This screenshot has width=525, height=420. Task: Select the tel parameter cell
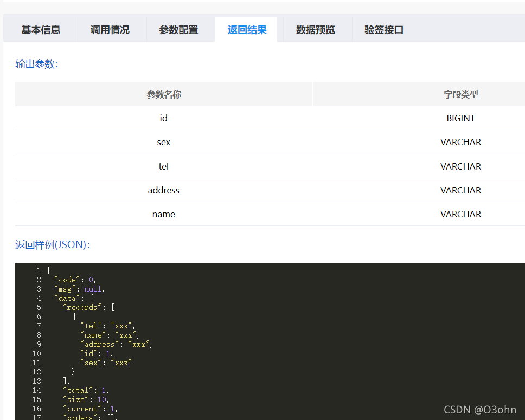164,166
